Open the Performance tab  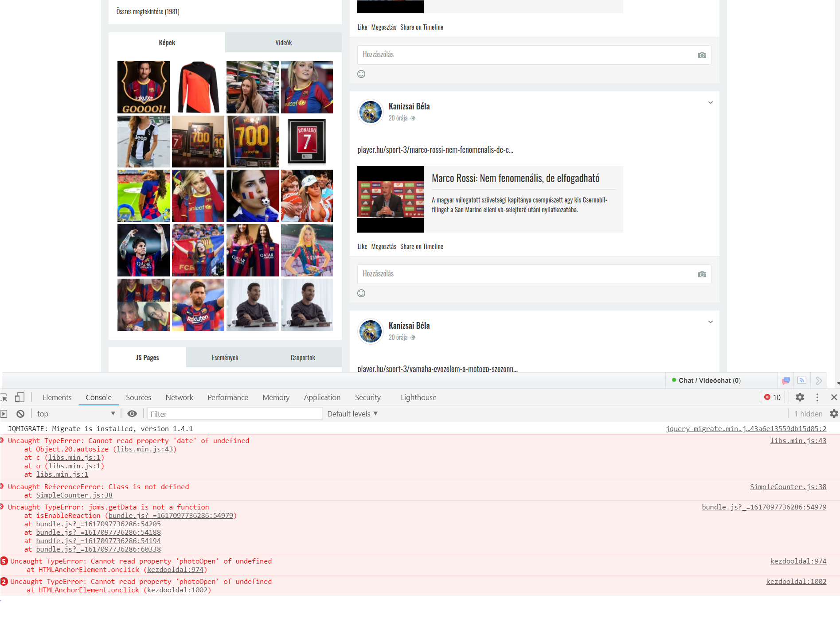point(228,397)
